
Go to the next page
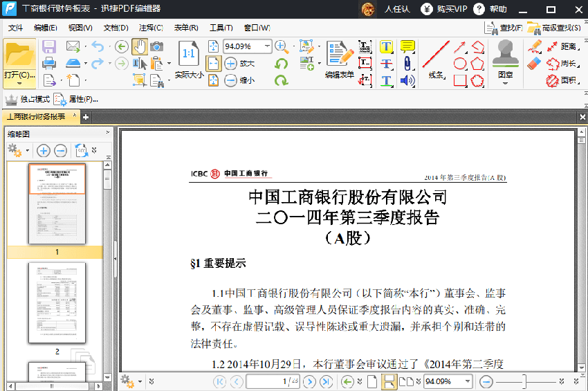click(x=309, y=381)
